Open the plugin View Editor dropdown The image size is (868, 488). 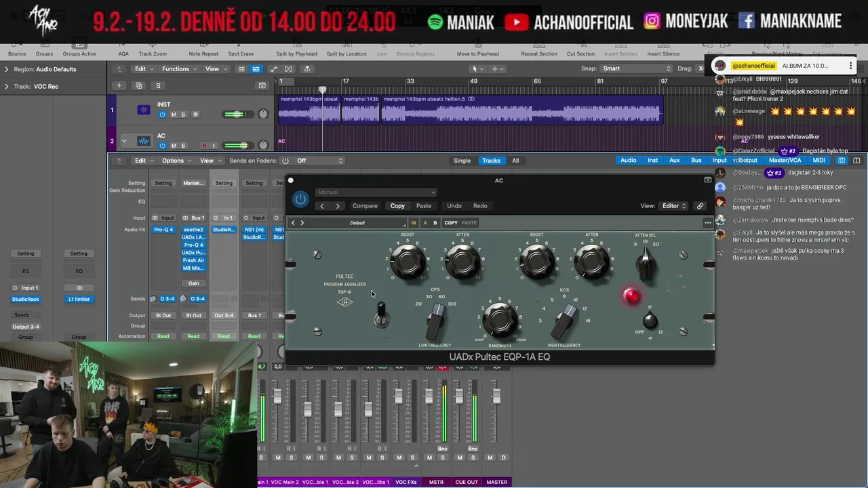point(674,206)
